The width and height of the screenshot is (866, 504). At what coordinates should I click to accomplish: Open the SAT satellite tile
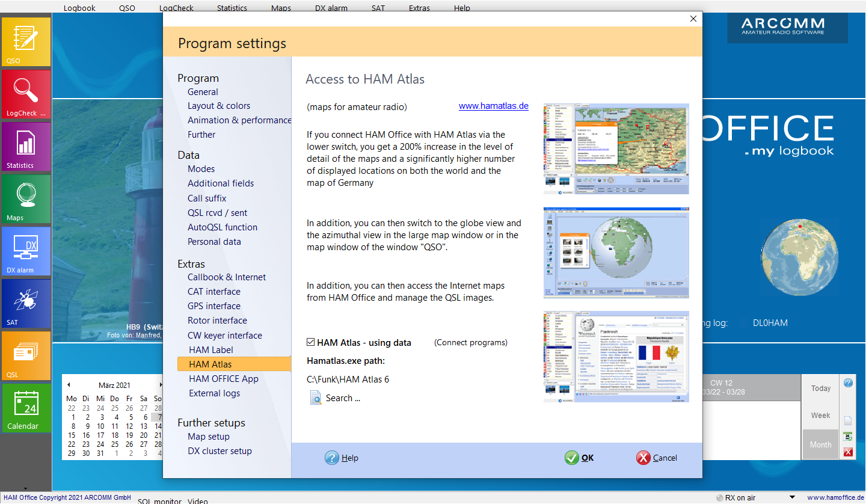tap(26, 303)
